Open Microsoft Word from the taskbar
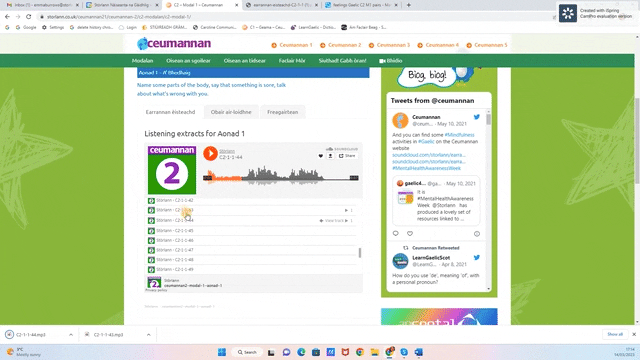Image resolution: width=640 pixels, height=360 pixels. [419, 352]
